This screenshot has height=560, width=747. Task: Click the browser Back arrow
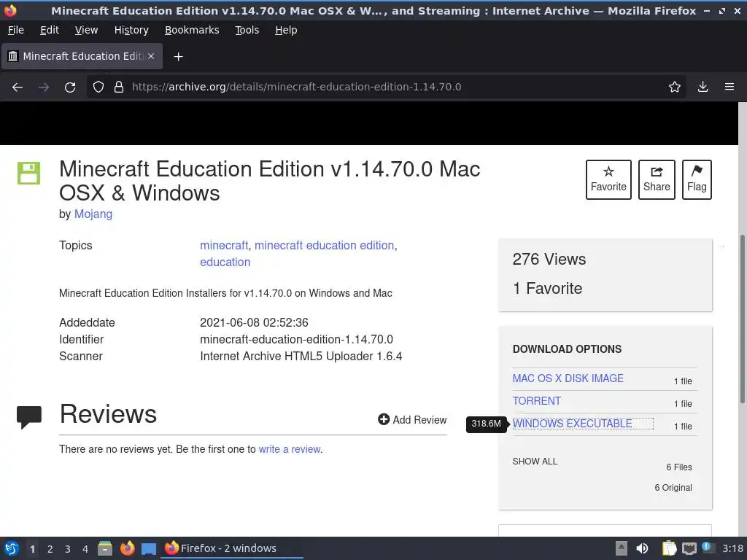coord(18,87)
